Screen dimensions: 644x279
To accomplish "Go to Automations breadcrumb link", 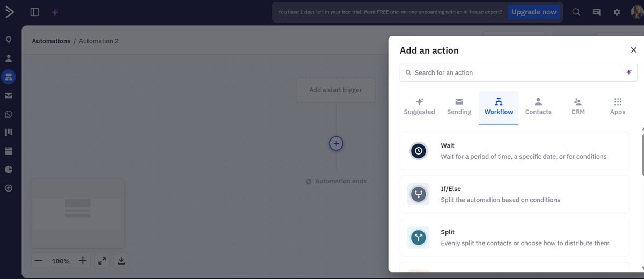I will [x=51, y=41].
